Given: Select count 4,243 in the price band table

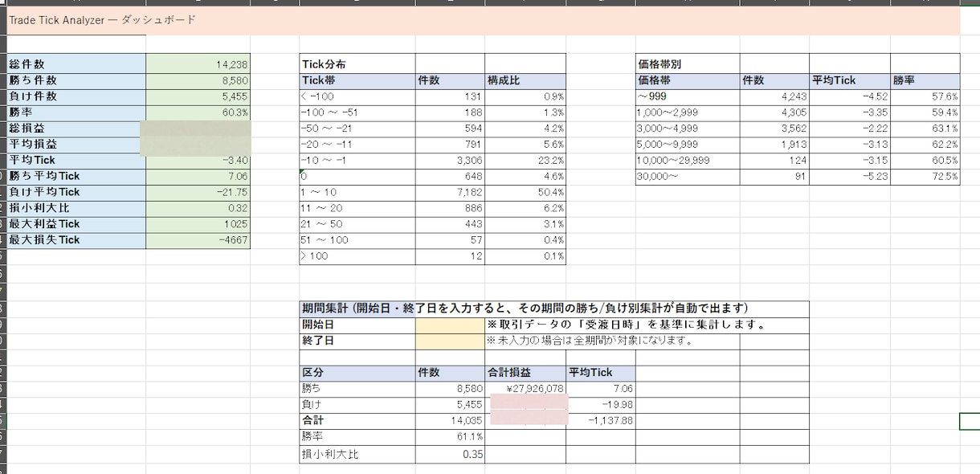Looking at the screenshot, I should click(x=774, y=96).
